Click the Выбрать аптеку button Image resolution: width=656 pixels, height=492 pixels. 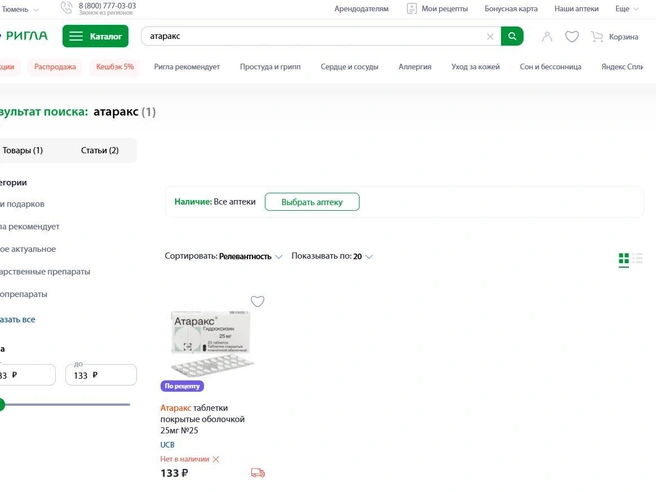[x=312, y=202]
